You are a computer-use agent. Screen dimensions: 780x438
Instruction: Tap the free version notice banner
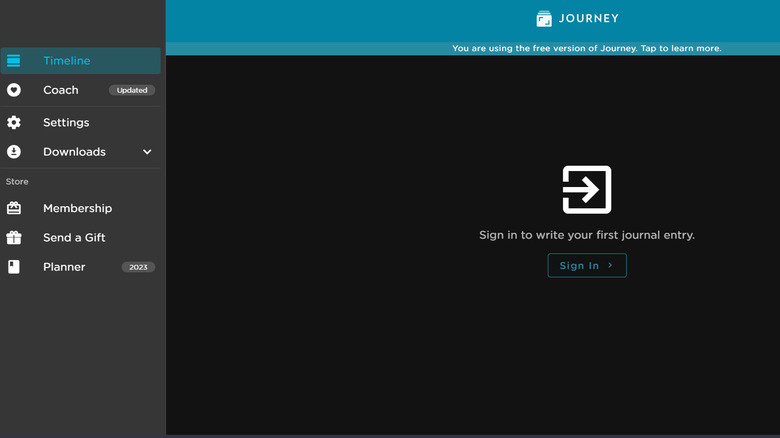473,48
